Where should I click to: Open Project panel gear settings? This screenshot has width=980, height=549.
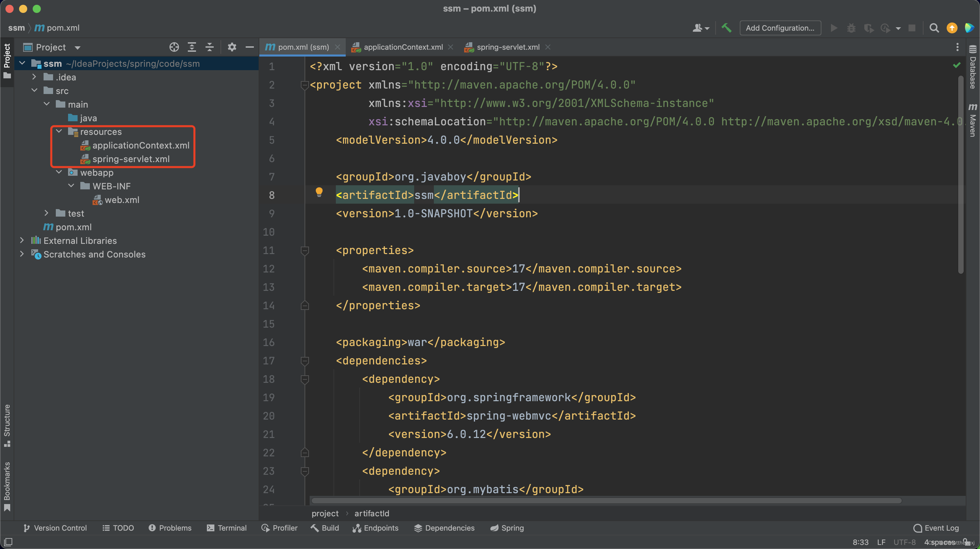point(232,47)
